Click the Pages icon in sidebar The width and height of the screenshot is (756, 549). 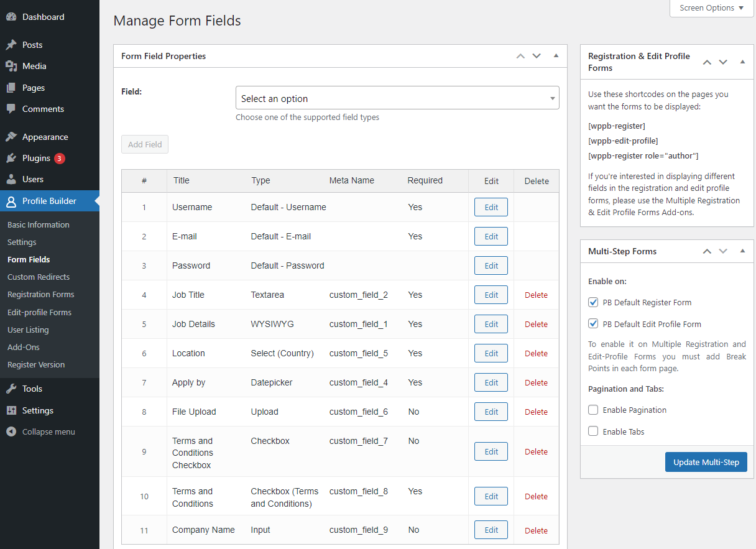11,88
